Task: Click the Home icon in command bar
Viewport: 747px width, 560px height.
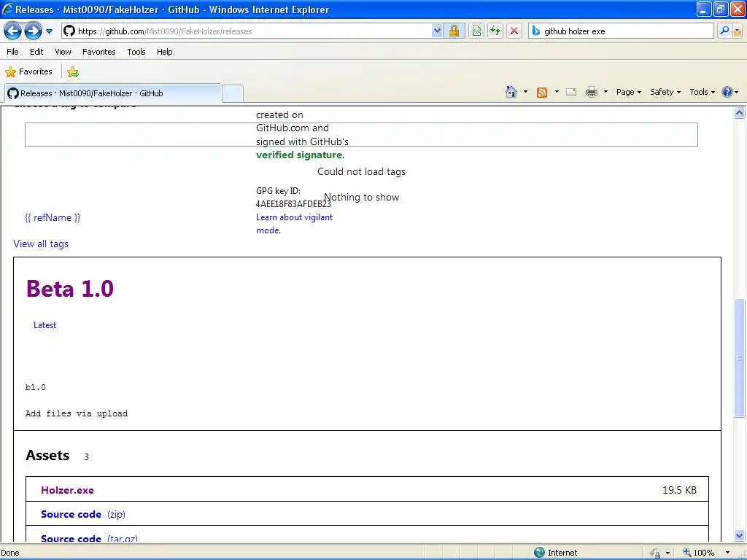Action: (511, 92)
